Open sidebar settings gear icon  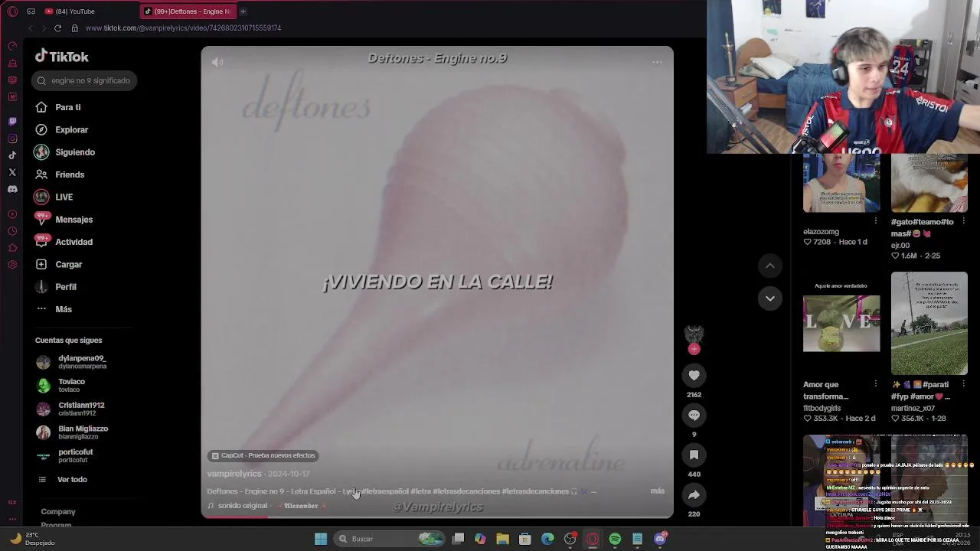tap(12, 265)
